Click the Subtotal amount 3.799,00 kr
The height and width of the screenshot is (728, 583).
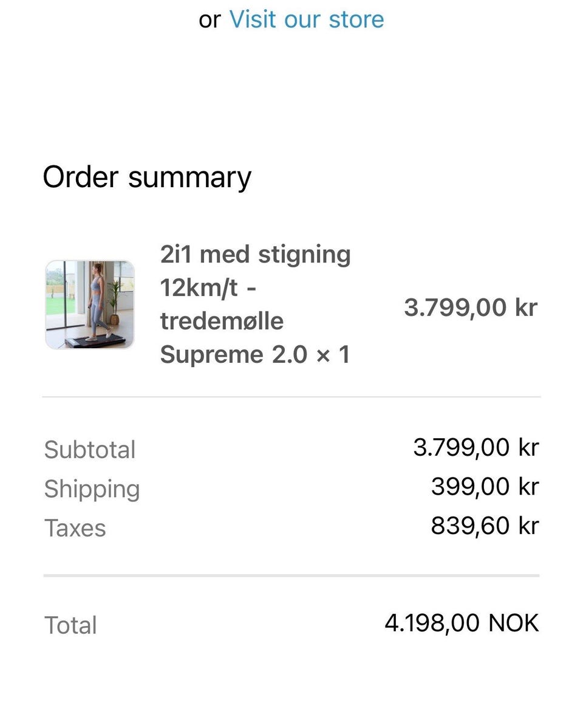click(x=476, y=447)
